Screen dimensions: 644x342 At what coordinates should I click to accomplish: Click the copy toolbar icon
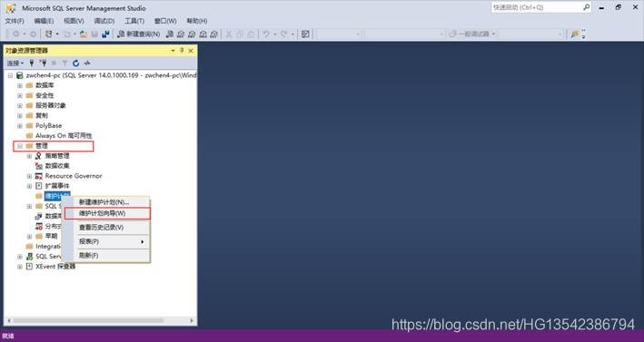240,34
